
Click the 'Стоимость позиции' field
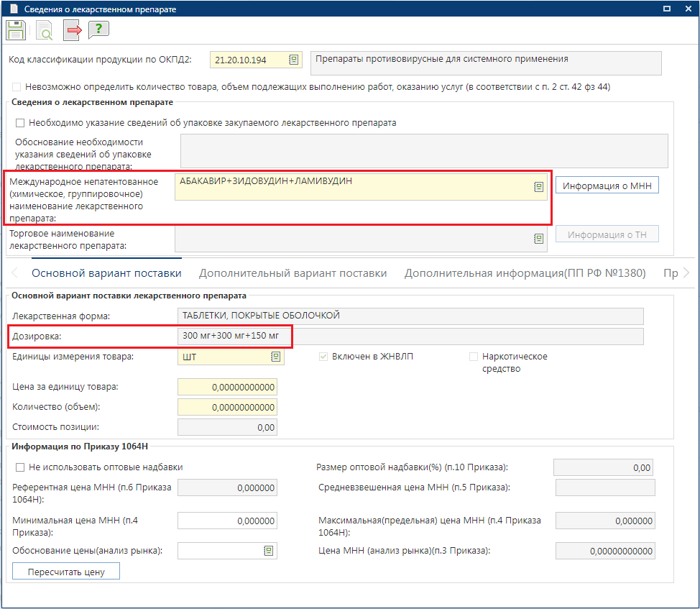(227, 427)
